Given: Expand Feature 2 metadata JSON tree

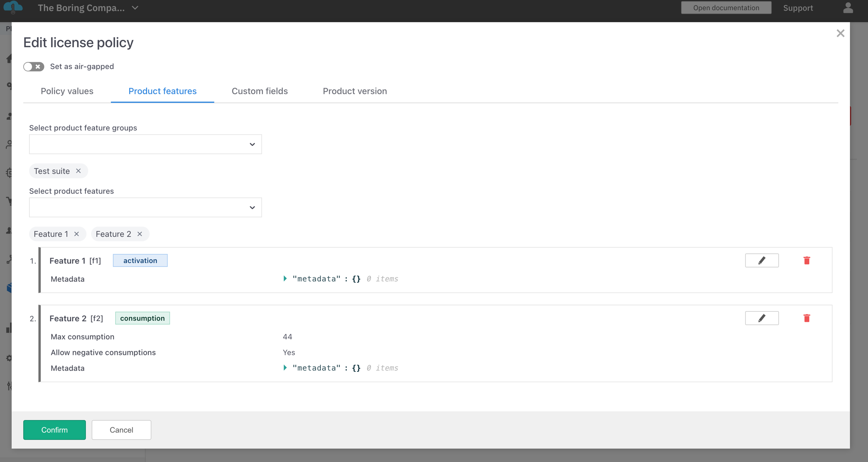Looking at the screenshot, I should pyautogui.click(x=285, y=368).
